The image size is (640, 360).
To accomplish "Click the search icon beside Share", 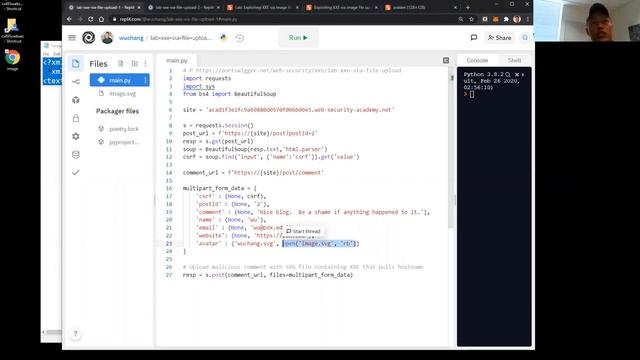I will coord(524,38).
